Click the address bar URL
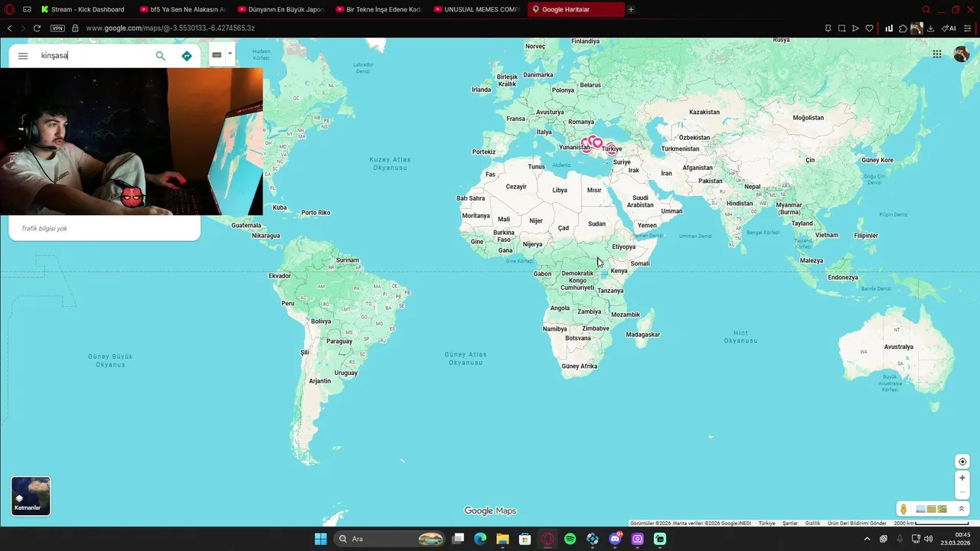This screenshot has height=551, width=980. pyautogui.click(x=170, y=28)
